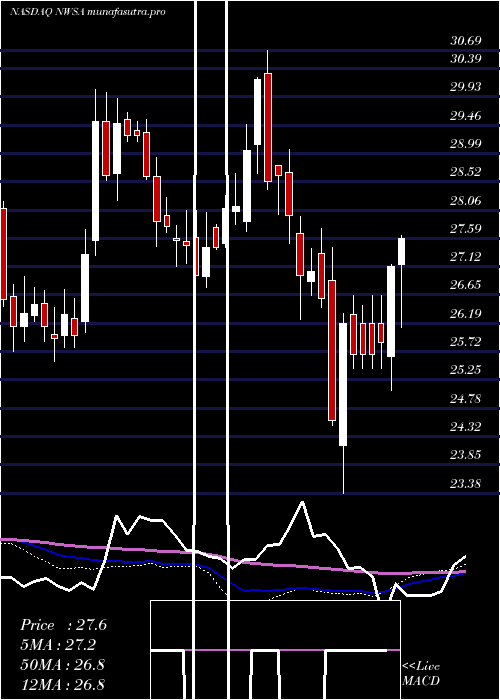Click the 26.65 price axis label
500x700 pixels.
pyautogui.click(x=466, y=285)
